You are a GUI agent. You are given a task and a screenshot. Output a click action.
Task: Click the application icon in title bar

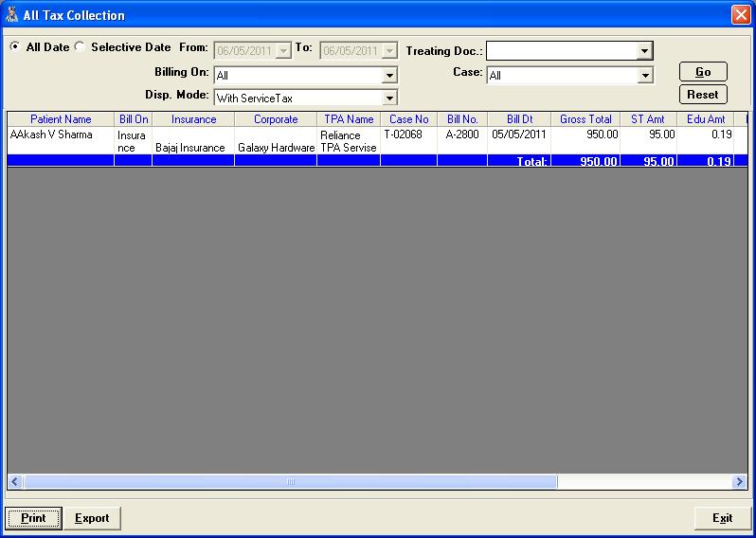[11, 15]
